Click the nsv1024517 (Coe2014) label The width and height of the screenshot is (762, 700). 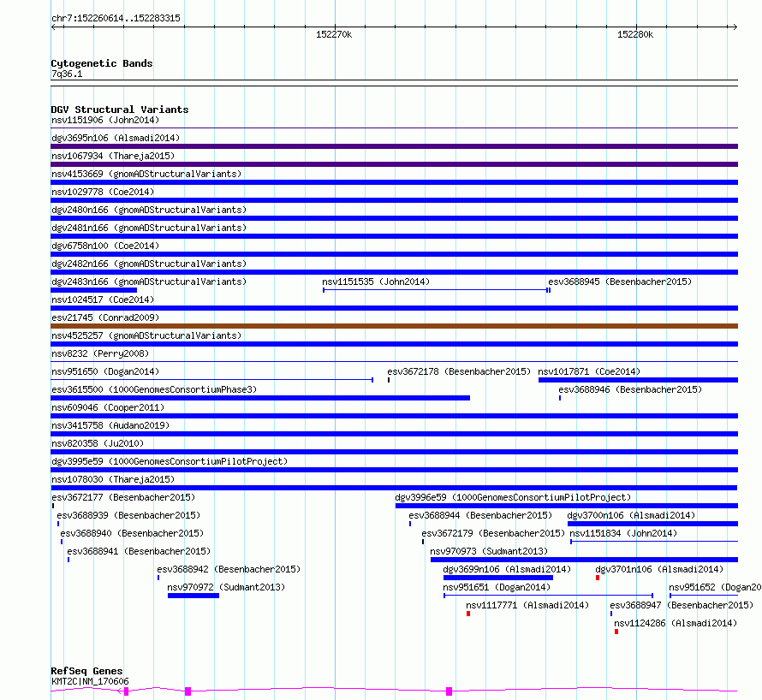pos(103,300)
